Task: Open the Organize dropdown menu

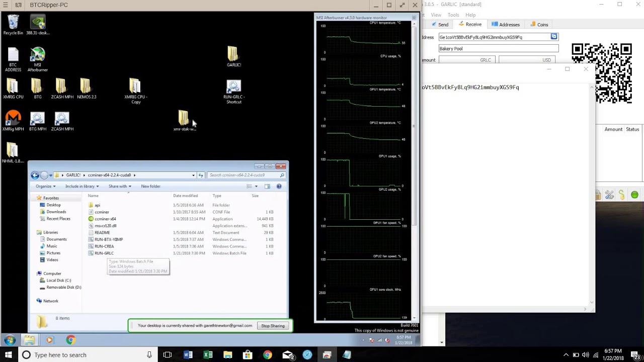Action: click(45, 186)
